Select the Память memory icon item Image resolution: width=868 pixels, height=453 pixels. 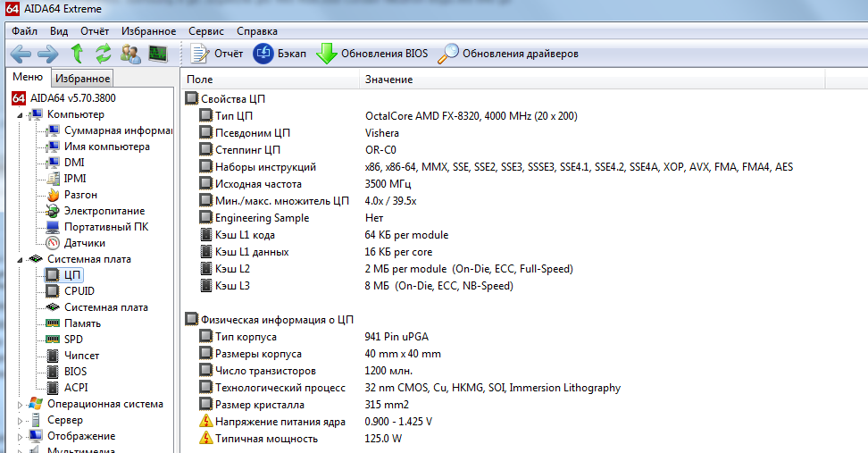click(53, 323)
